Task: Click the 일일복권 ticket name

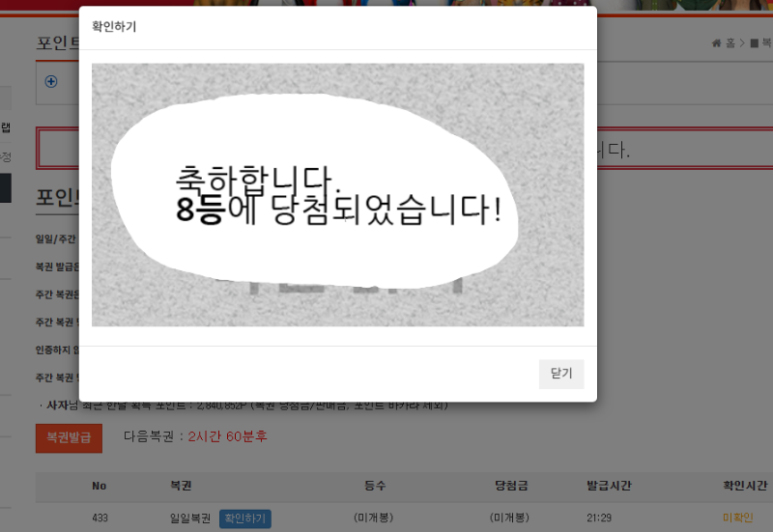Action: point(190,518)
